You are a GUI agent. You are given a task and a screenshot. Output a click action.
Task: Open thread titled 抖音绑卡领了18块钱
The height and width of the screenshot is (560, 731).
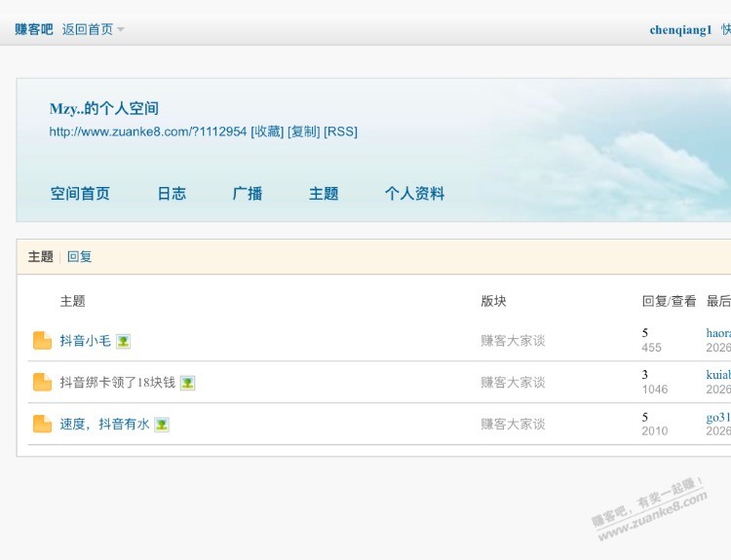point(117,383)
